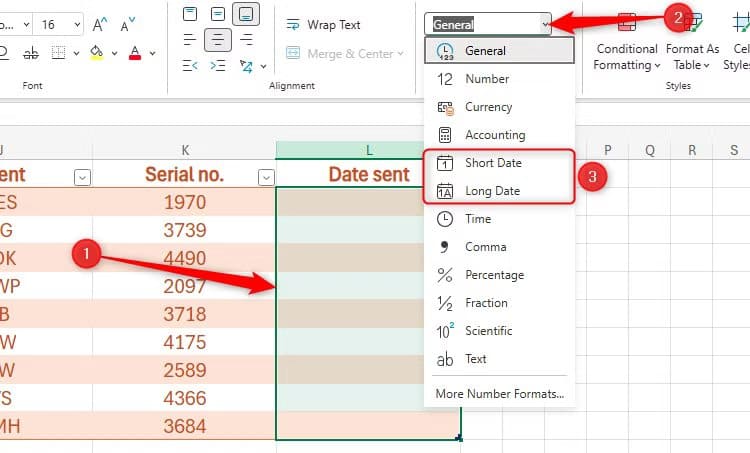This screenshot has width=750, height=453.
Task: Align text right icon
Action: point(246,40)
